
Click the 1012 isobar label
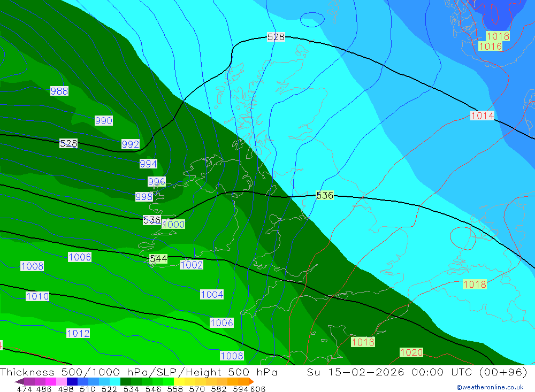pos(78,333)
